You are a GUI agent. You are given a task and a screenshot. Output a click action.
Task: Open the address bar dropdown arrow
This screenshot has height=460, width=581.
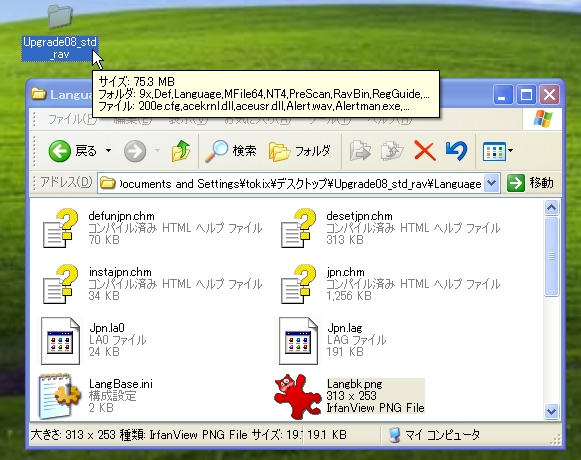pos(491,183)
